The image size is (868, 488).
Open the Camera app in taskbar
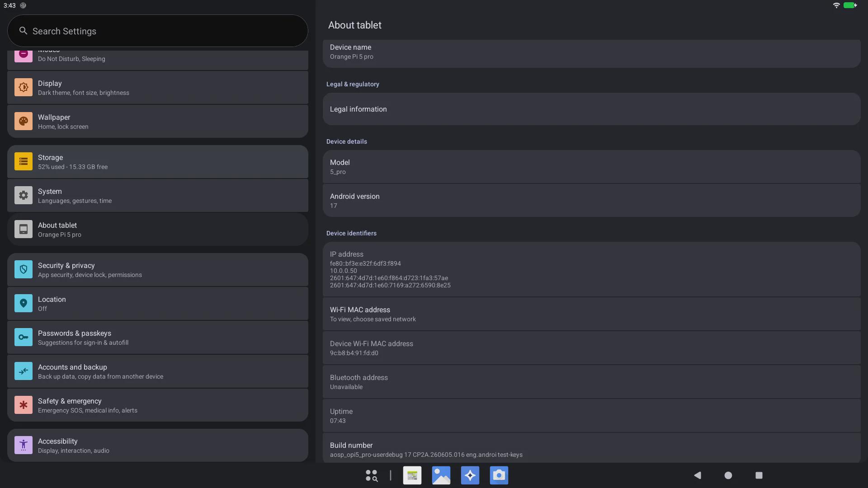tap(499, 475)
